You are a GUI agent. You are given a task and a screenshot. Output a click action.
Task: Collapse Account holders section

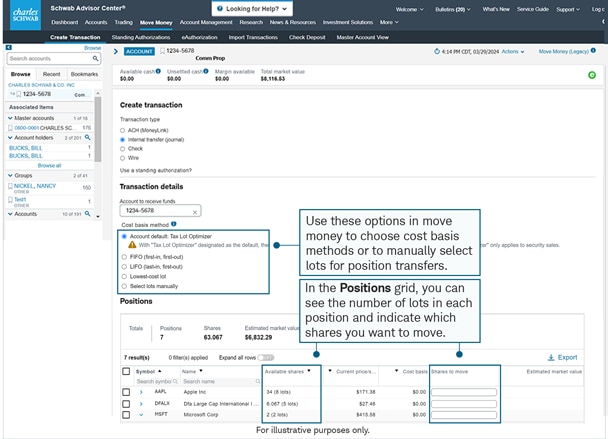10,138
